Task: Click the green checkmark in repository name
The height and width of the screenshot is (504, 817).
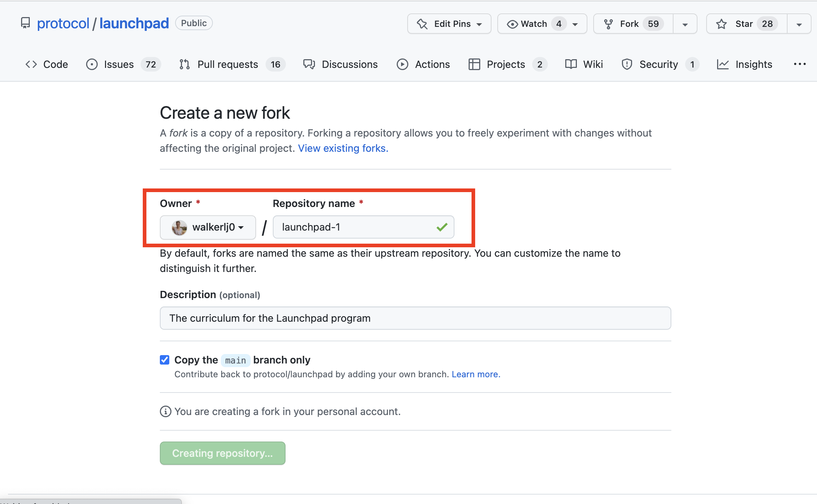Action: click(x=442, y=227)
